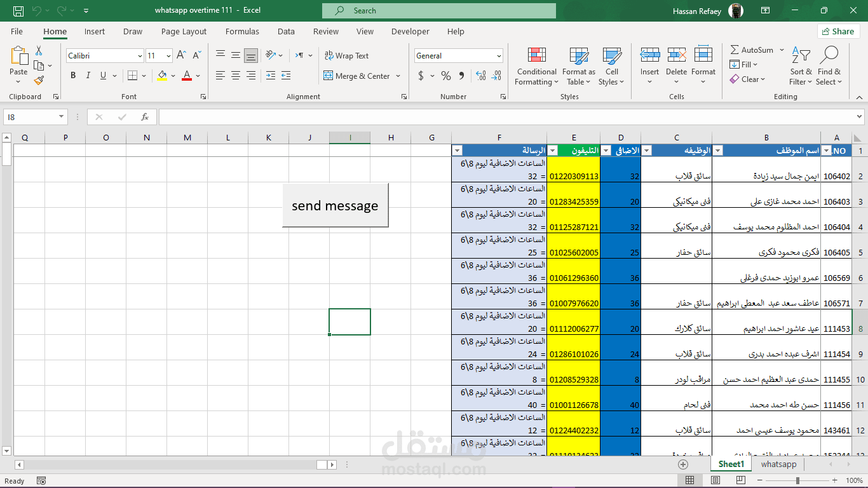The width and height of the screenshot is (868, 488).
Task: Click the Save icon in title bar
Action: [x=18, y=11]
